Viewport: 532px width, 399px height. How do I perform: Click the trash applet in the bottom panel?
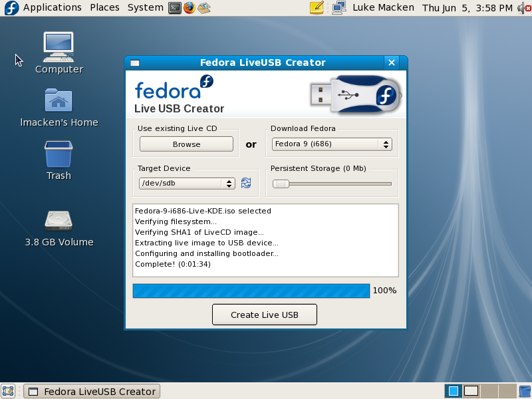[x=525, y=391]
